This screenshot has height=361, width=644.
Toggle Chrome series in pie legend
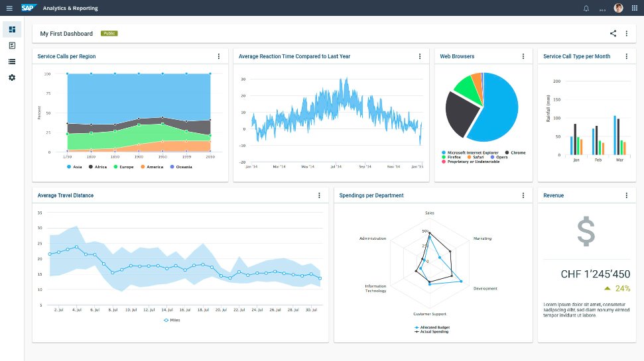coord(515,153)
